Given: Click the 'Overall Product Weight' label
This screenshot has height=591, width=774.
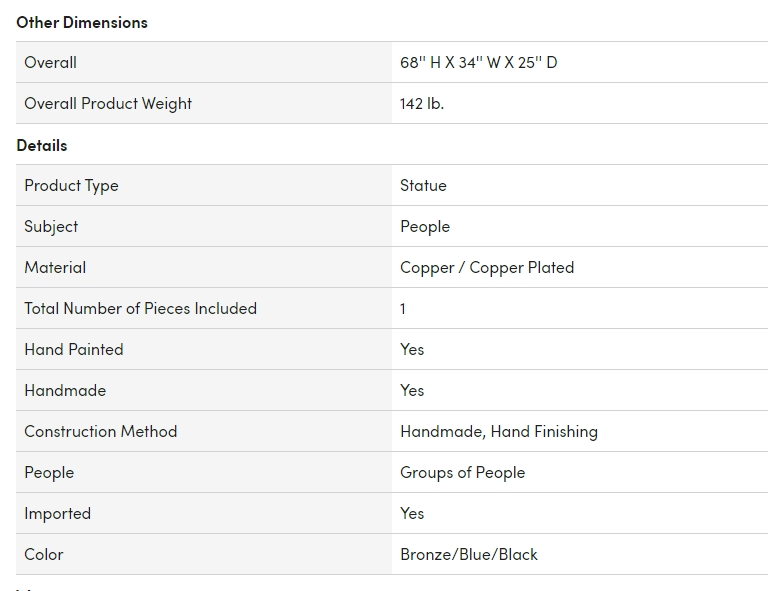Looking at the screenshot, I should point(108,103).
